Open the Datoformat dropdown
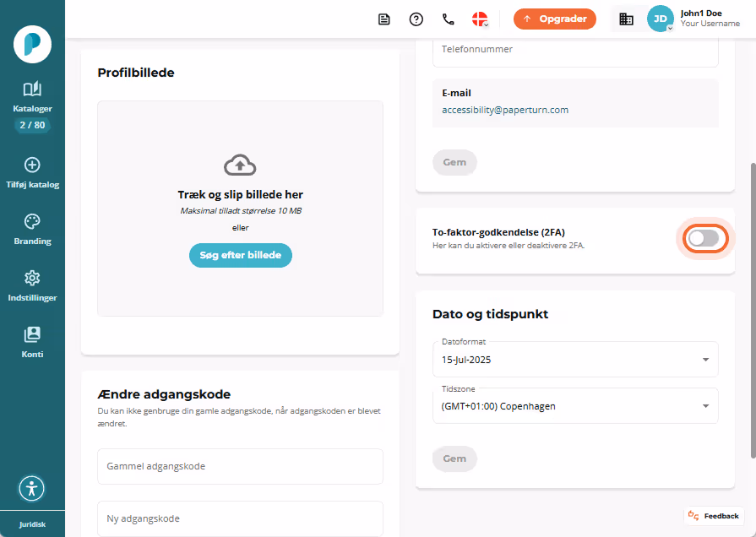The height and width of the screenshot is (537, 756). coord(576,360)
